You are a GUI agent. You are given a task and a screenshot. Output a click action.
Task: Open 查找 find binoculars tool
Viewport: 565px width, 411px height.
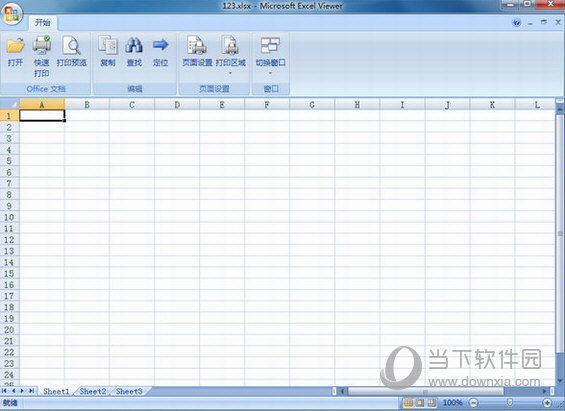(134, 45)
